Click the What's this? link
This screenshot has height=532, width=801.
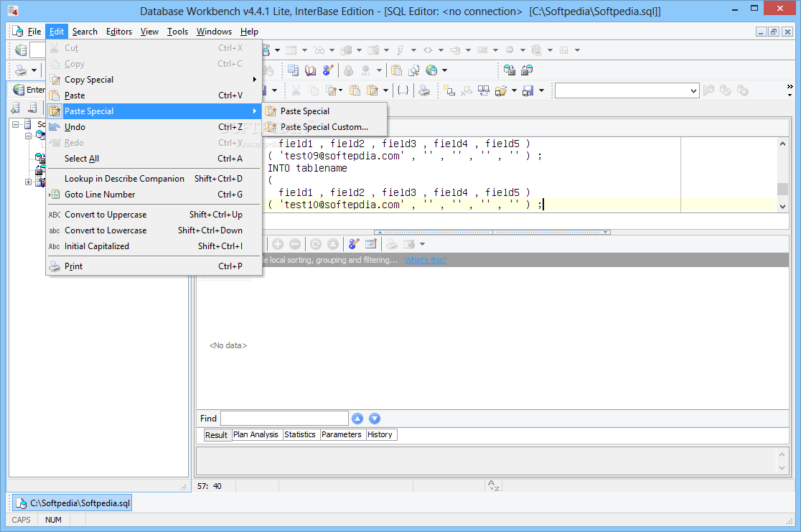click(x=425, y=260)
